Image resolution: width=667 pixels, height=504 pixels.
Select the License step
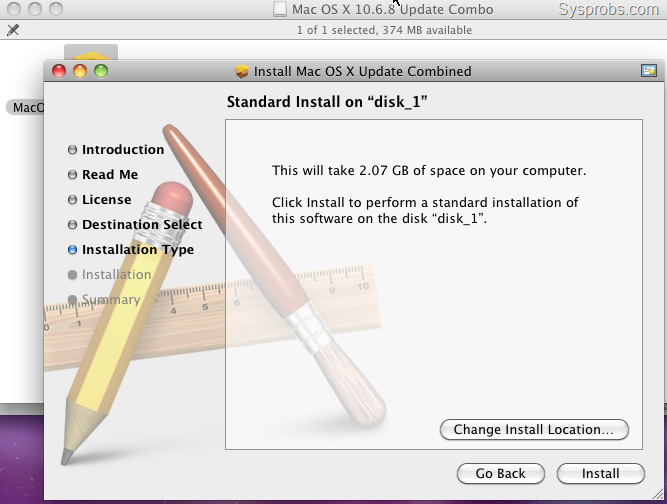pyautogui.click(x=106, y=199)
